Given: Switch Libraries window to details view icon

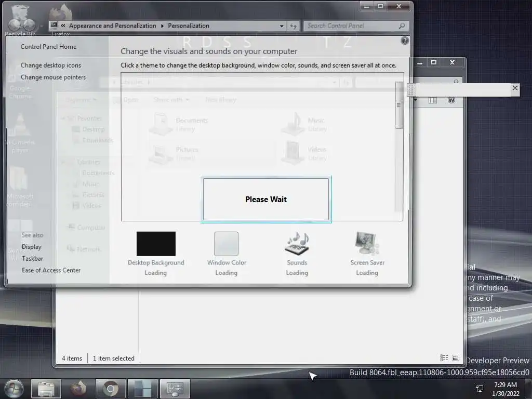Looking at the screenshot, I should click(x=444, y=358).
